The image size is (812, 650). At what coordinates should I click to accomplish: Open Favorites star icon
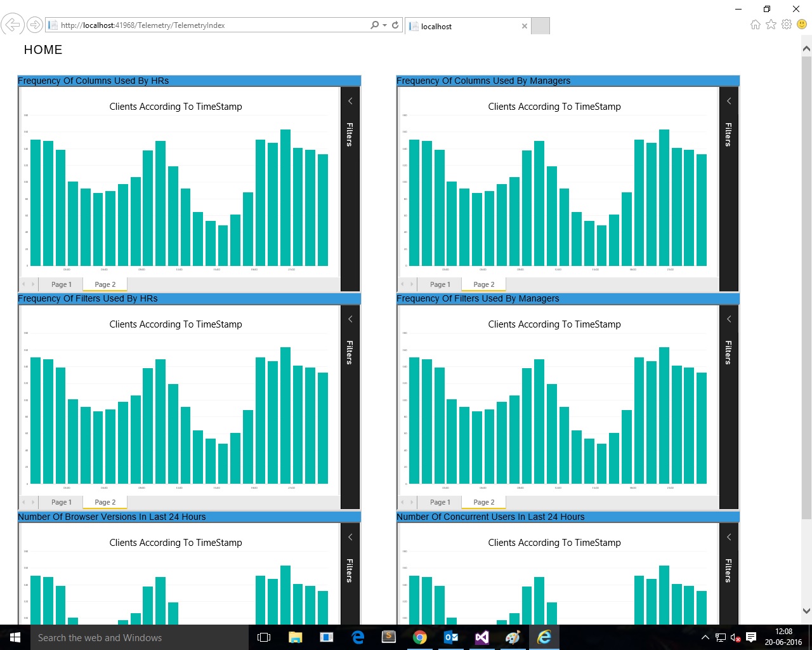point(771,24)
